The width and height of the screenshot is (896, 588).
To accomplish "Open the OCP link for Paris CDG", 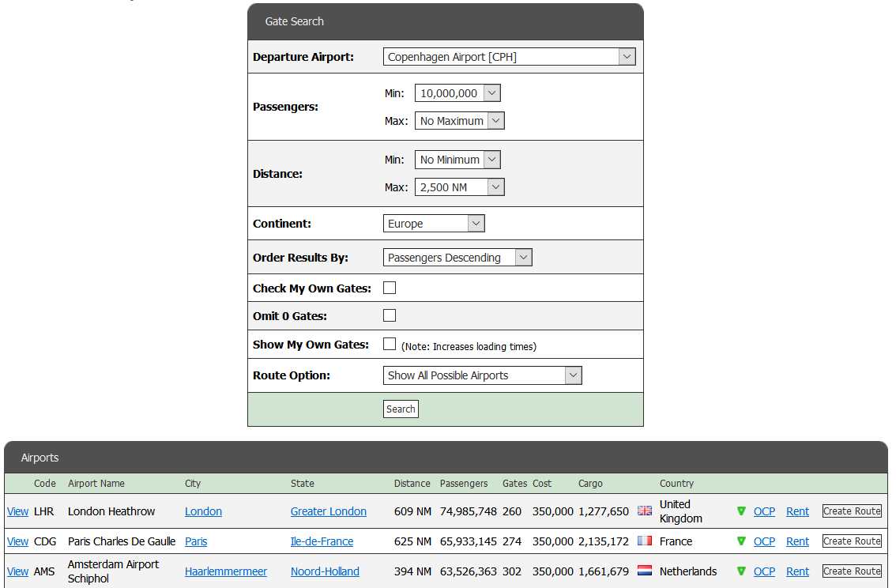I will click(x=764, y=541).
